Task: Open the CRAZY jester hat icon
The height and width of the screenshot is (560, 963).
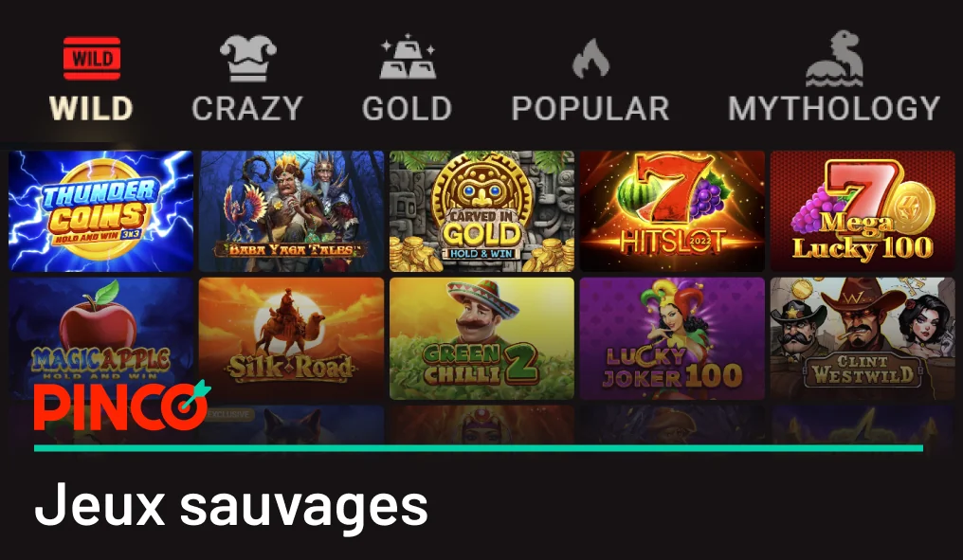Action: click(x=248, y=58)
